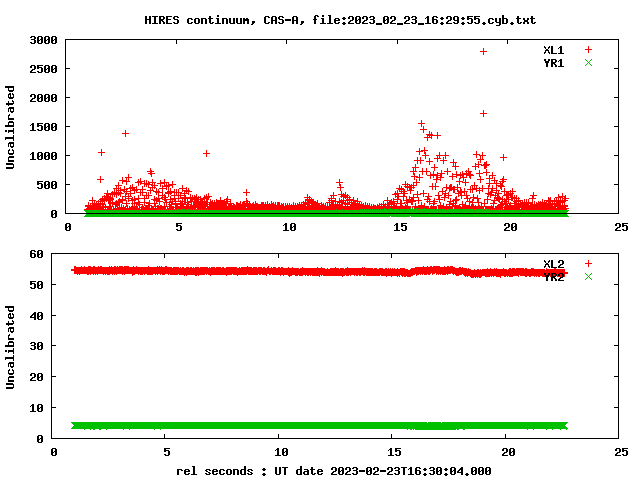Click the bottom plot's 'Uncalibrated' y-axis title

(x=10, y=347)
